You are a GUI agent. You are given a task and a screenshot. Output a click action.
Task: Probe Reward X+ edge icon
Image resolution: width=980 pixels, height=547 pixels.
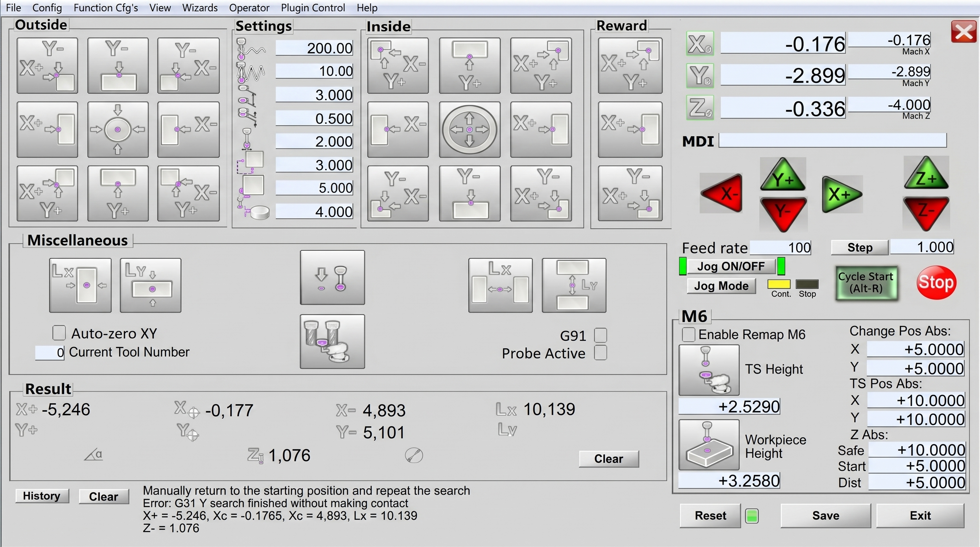click(x=630, y=129)
